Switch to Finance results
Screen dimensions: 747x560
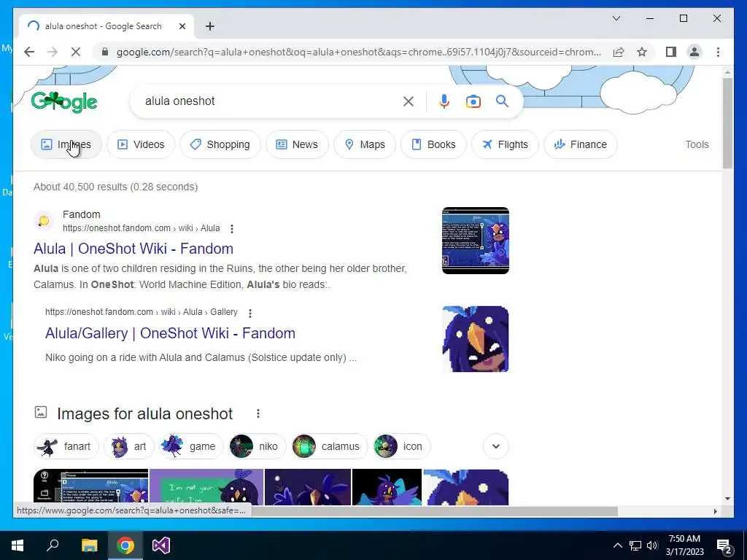[x=580, y=144]
